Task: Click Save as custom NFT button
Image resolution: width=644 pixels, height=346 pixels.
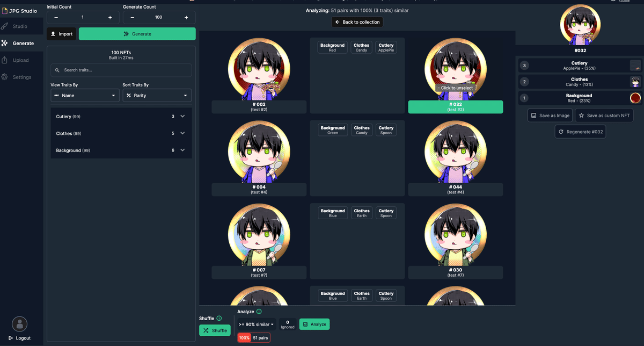Action: 604,116
